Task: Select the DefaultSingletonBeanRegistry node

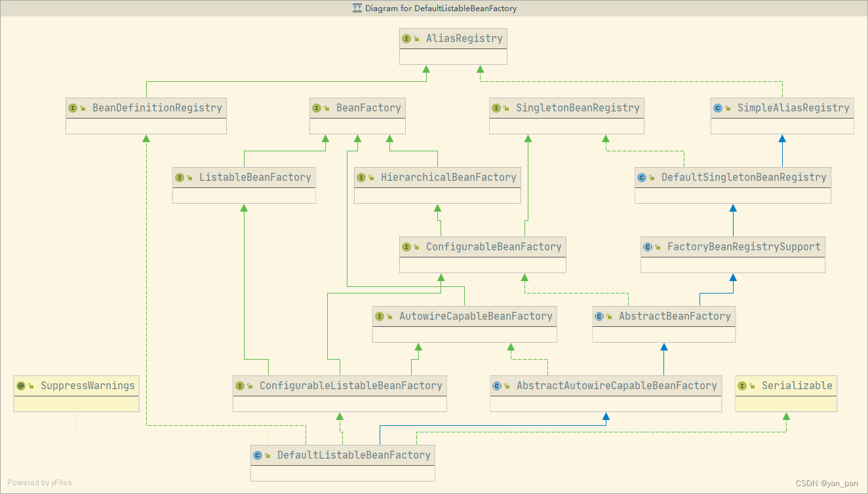Action: coord(733,185)
